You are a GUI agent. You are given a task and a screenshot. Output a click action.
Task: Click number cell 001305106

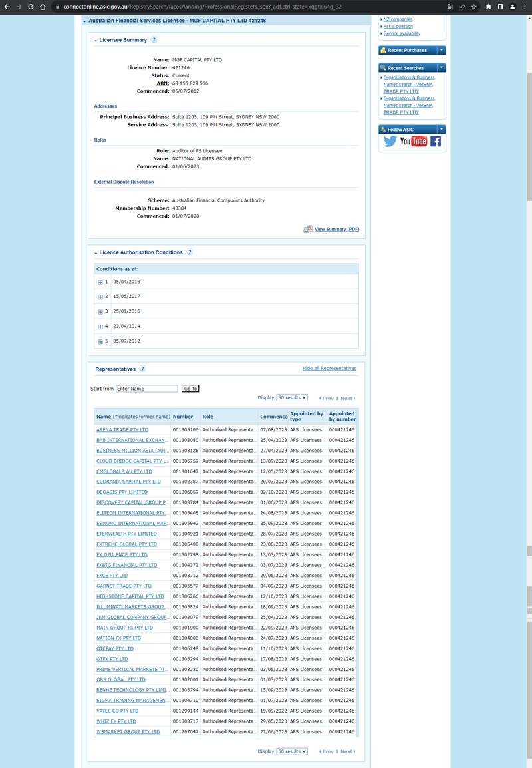tap(186, 429)
